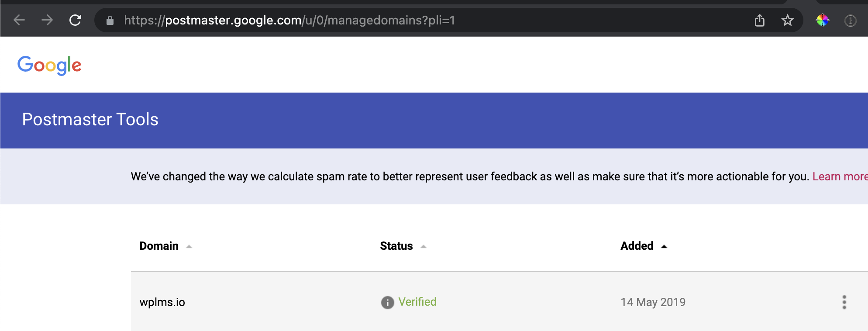Open the share page icon in address bar
This screenshot has height=331, width=868.
(x=760, y=20)
